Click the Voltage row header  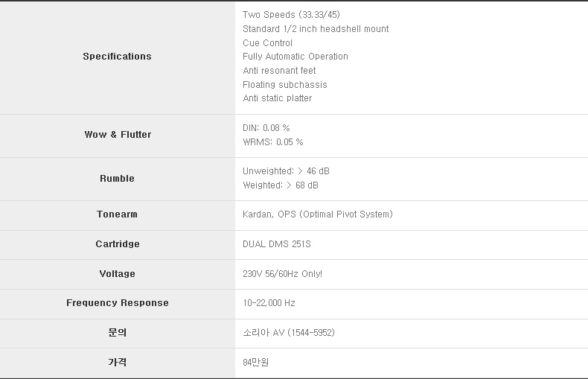[117, 274]
